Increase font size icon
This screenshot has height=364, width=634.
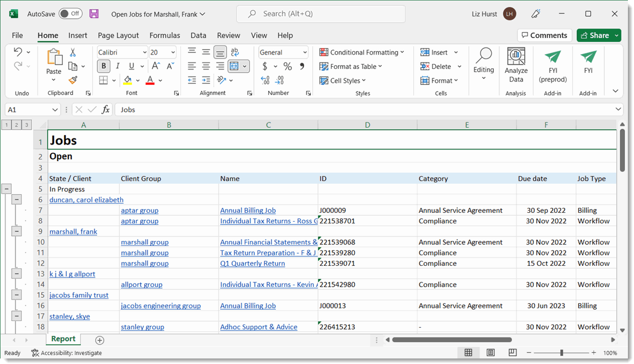(x=156, y=66)
